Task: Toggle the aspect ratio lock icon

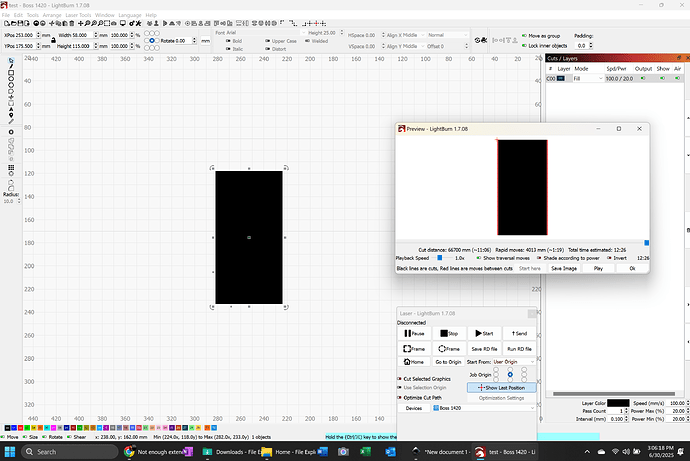Action: [53, 40]
